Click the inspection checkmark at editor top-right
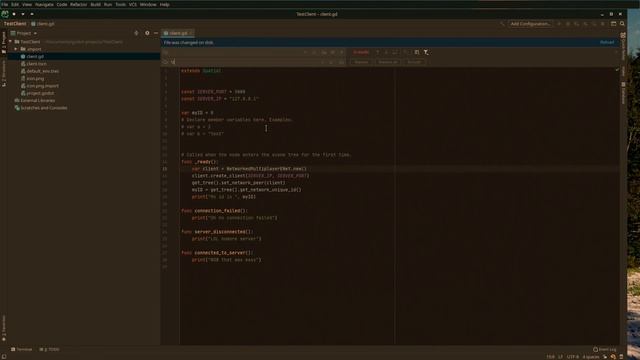This screenshot has height=360, width=640. pyautogui.click(x=617, y=70)
